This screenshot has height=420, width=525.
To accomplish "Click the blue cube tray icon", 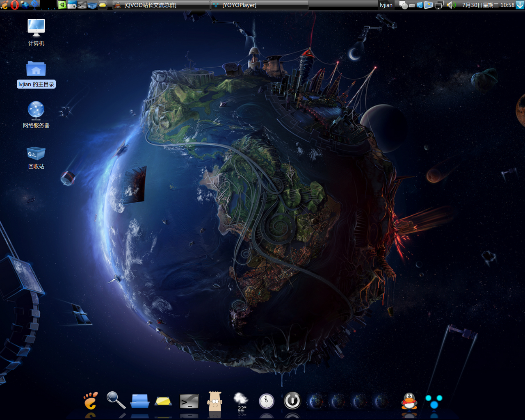I will pos(420,5).
